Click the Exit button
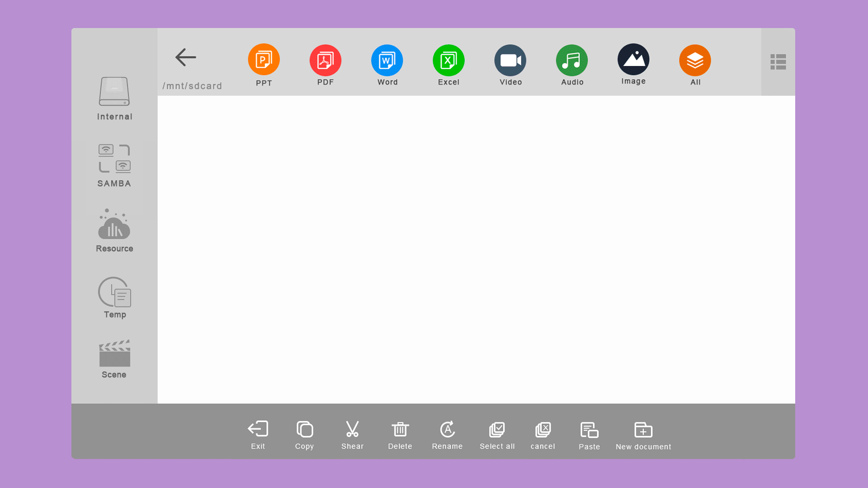This screenshot has height=488, width=868. click(x=258, y=435)
